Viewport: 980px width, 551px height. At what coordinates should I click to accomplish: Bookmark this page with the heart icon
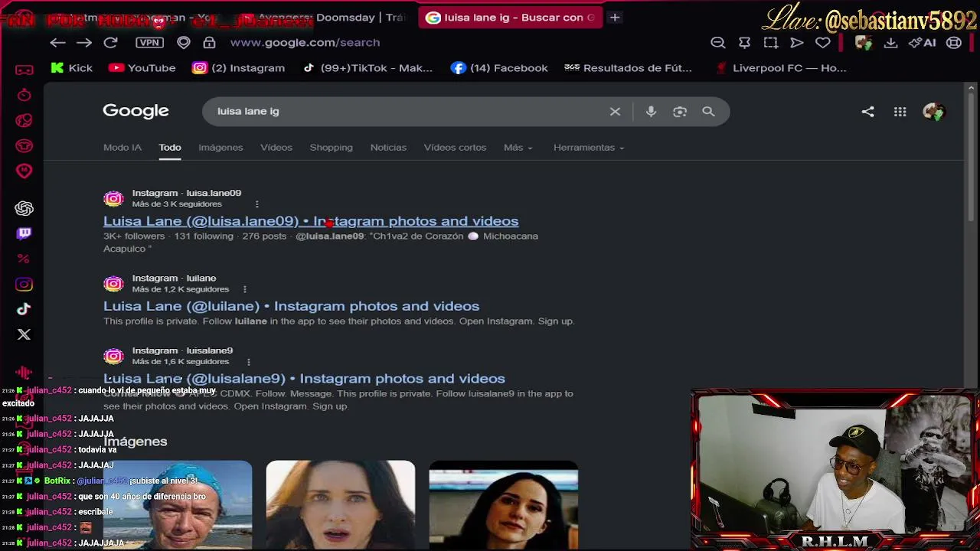(823, 43)
